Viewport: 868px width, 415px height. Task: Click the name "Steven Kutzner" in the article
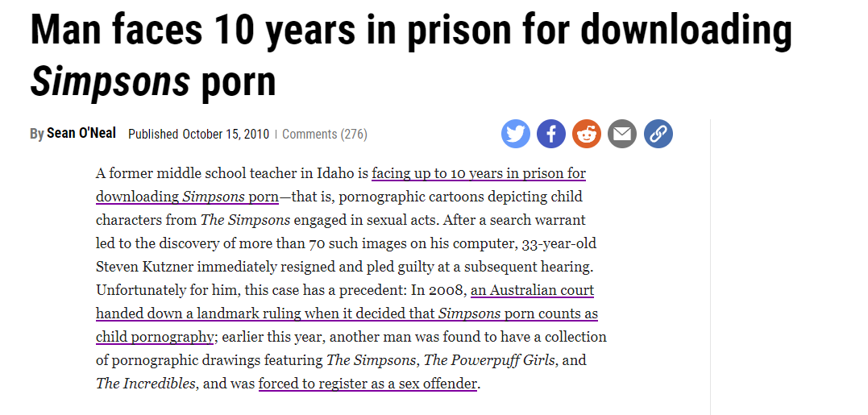(x=144, y=267)
